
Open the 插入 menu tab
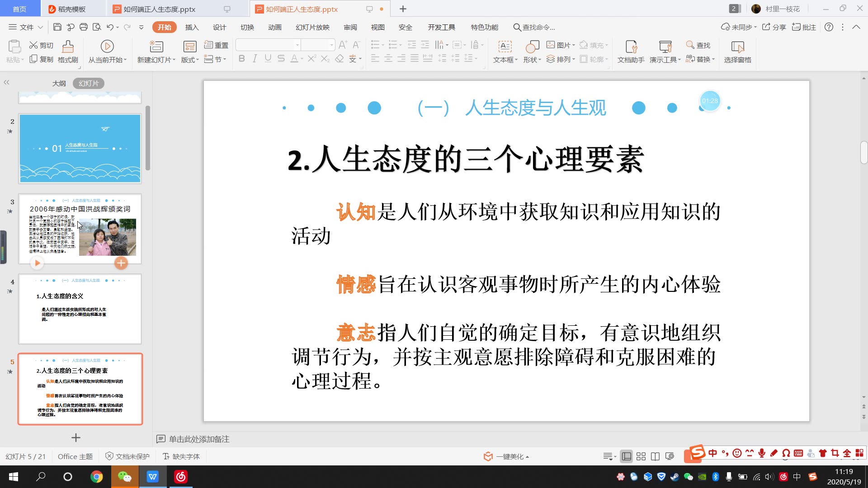click(193, 27)
